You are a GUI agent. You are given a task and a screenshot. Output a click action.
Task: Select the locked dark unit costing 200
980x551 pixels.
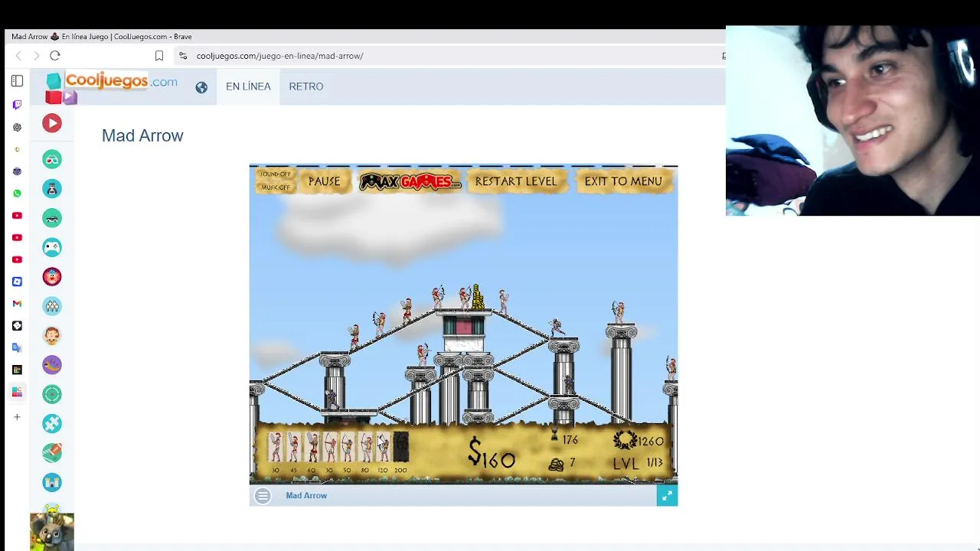400,447
